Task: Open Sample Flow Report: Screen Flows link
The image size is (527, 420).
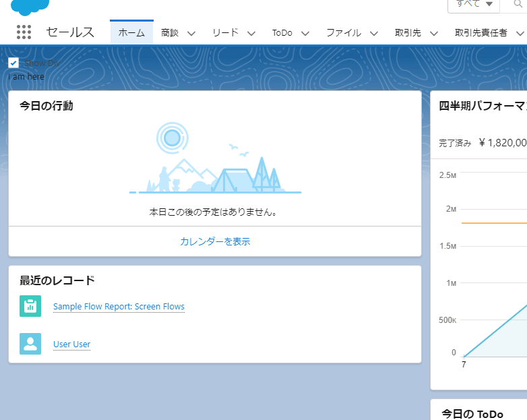Action: pos(119,307)
